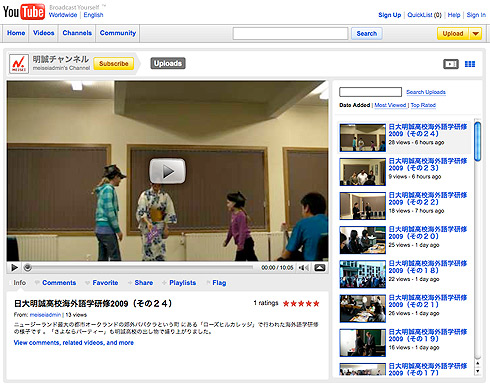Click the five-star rating

click(x=301, y=303)
